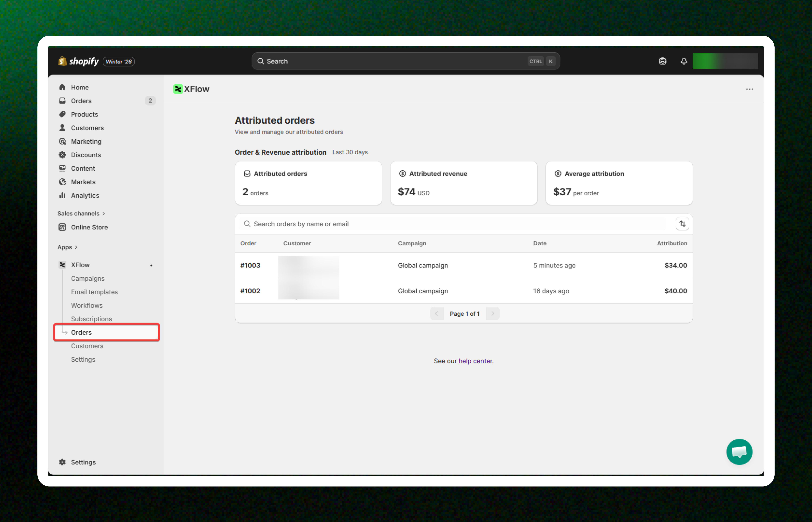Open the three-dot more actions menu
The width and height of the screenshot is (812, 522).
[749, 89]
